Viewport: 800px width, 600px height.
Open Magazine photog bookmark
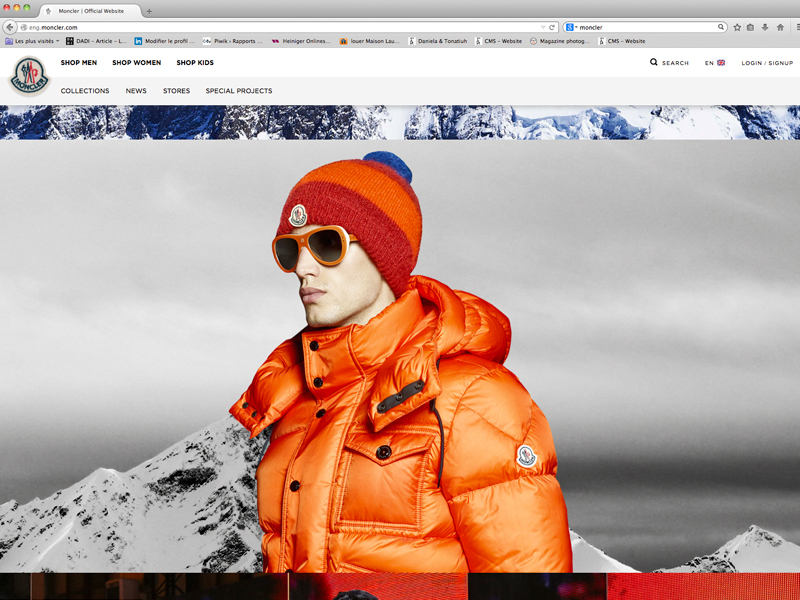(x=560, y=41)
